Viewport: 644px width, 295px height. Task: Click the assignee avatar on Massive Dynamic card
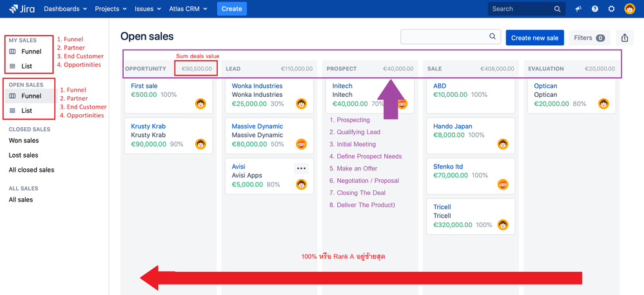point(302,144)
